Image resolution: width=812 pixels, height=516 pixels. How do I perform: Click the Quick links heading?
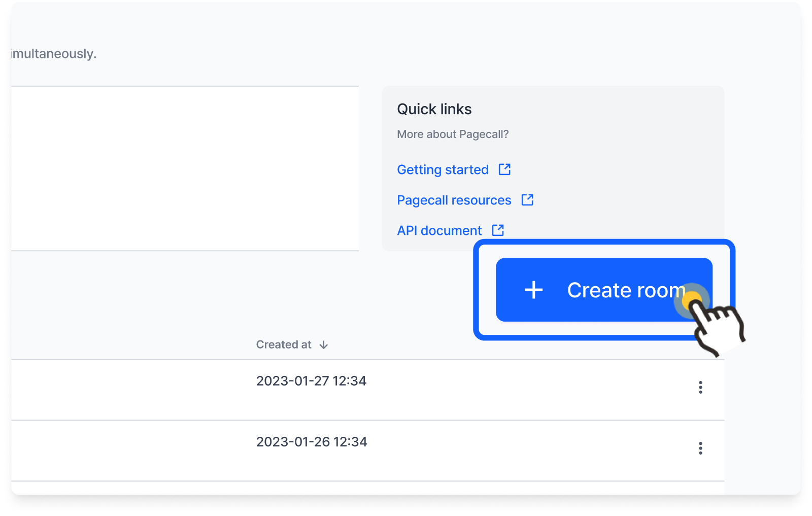pyautogui.click(x=434, y=109)
